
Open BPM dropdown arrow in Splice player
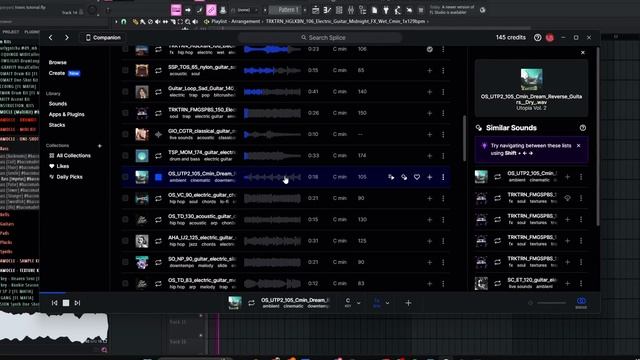[387, 303]
